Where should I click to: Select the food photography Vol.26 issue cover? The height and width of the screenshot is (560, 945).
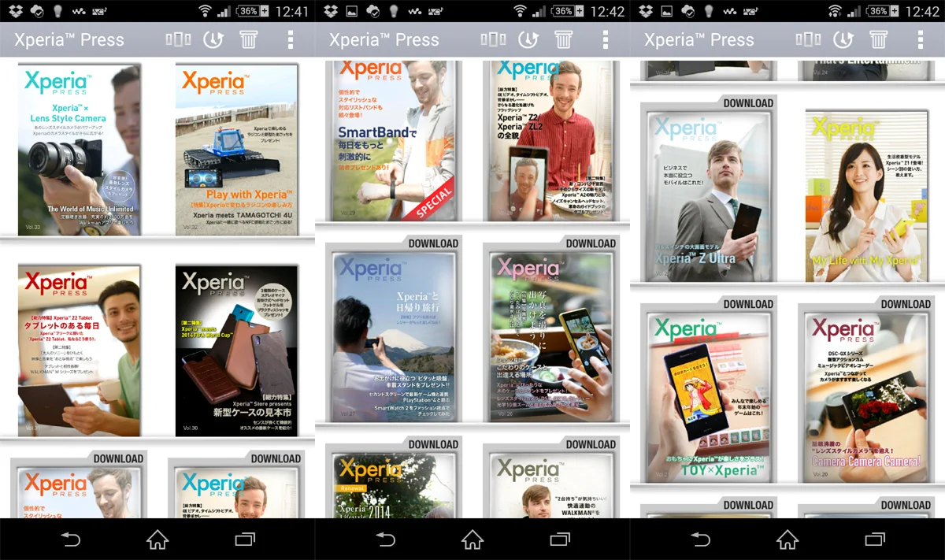tap(551, 336)
